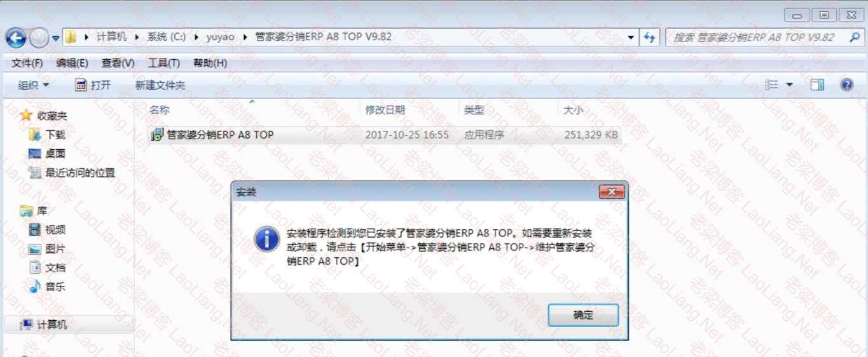Select 下载 in the favorites list
868x357 pixels.
[55, 135]
